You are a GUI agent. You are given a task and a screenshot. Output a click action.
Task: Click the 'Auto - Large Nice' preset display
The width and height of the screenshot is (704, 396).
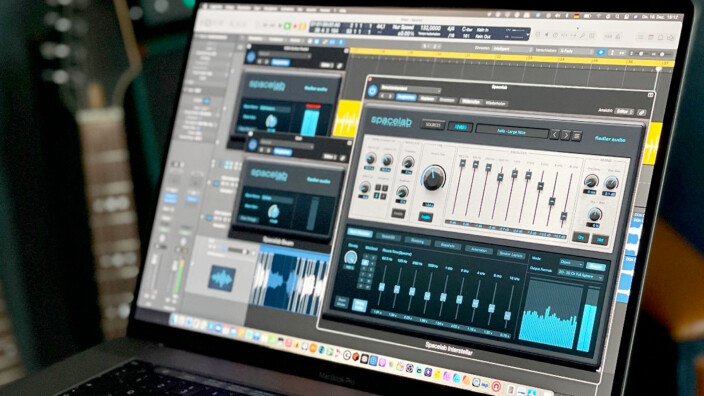coord(511,132)
